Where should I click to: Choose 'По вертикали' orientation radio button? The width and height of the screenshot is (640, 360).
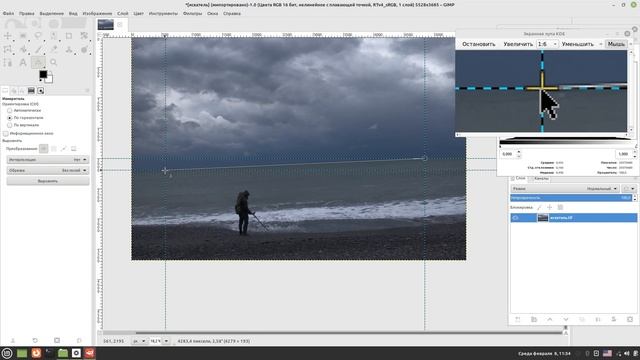pyautogui.click(x=9, y=125)
